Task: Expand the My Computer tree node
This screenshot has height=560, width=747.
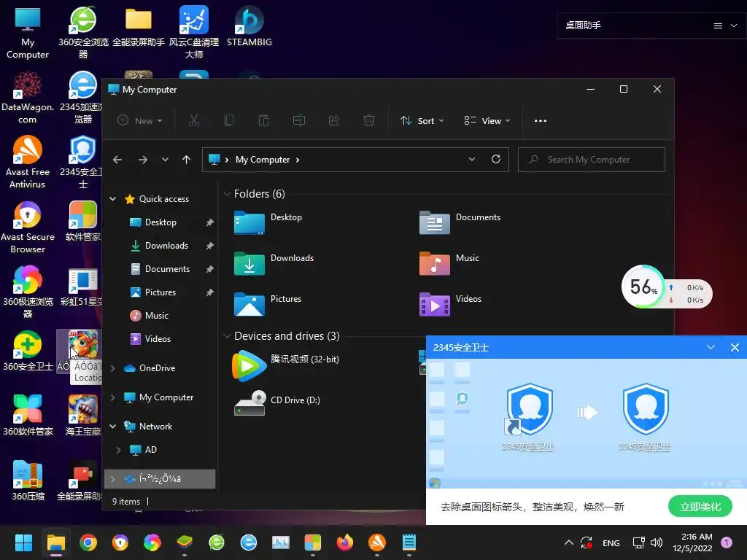Action: tap(113, 397)
